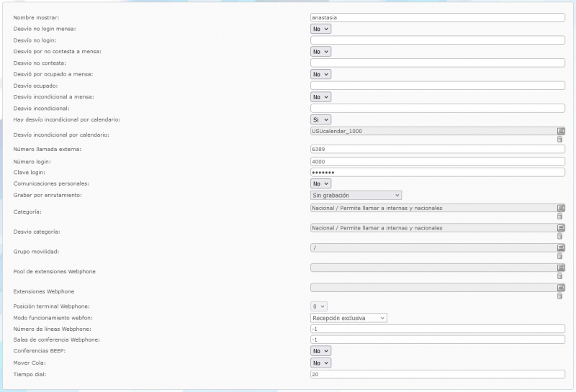
Task: Click the trash icon under Desvío categoría
Action: pyautogui.click(x=560, y=237)
